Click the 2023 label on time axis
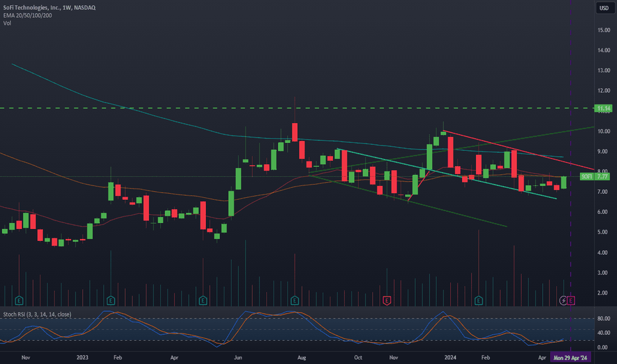Viewport: 617px width, 364px height. tap(82, 357)
